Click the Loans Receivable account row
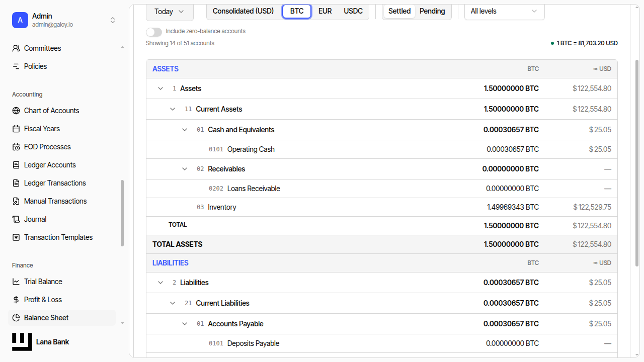Viewport: 644px width, 362px height. pyautogui.click(x=382, y=189)
